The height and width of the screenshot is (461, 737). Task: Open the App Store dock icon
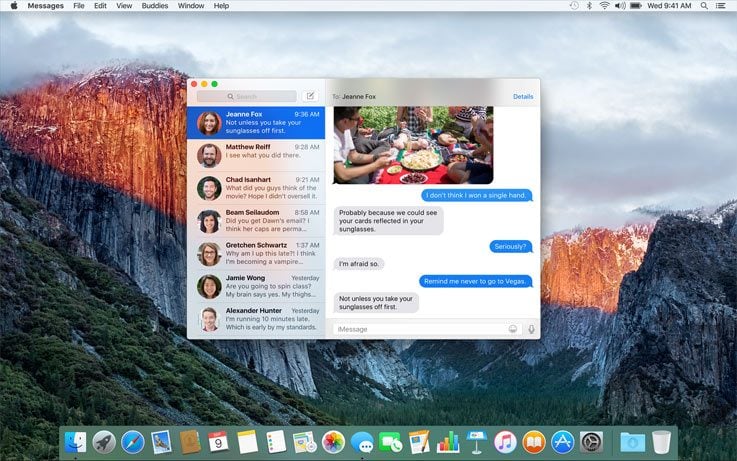(562, 441)
